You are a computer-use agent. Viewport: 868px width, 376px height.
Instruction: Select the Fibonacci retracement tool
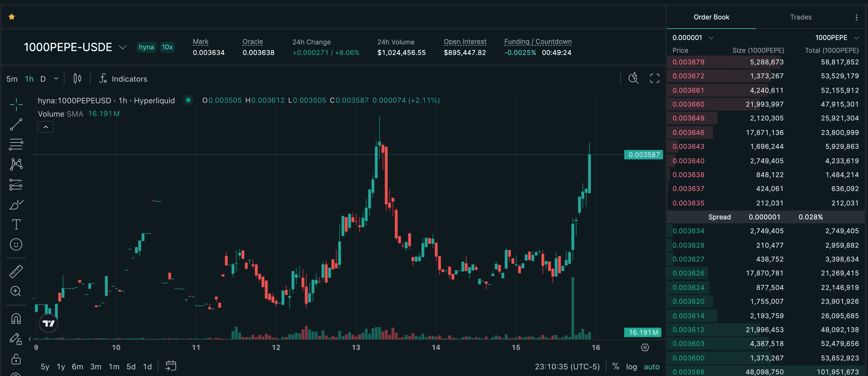(x=16, y=144)
